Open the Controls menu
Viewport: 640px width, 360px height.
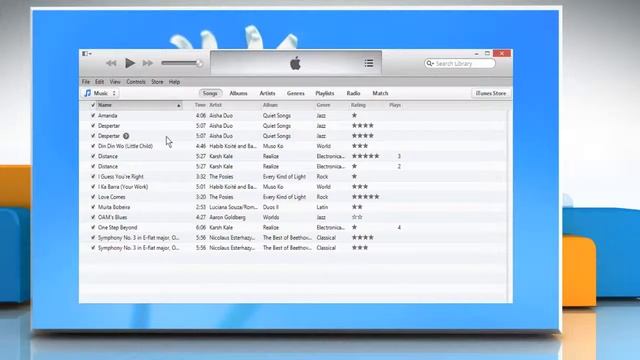[x=136, y=82]
